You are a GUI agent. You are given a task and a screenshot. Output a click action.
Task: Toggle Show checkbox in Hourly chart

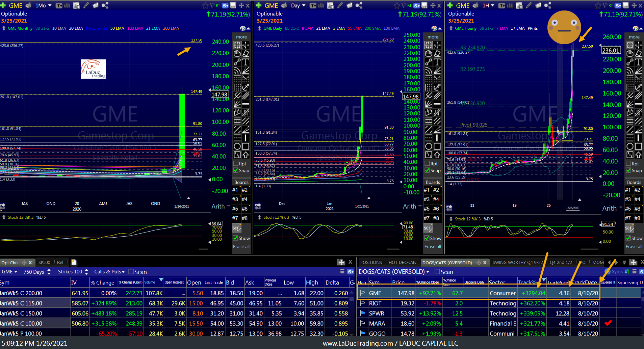(x=628, y=238)
